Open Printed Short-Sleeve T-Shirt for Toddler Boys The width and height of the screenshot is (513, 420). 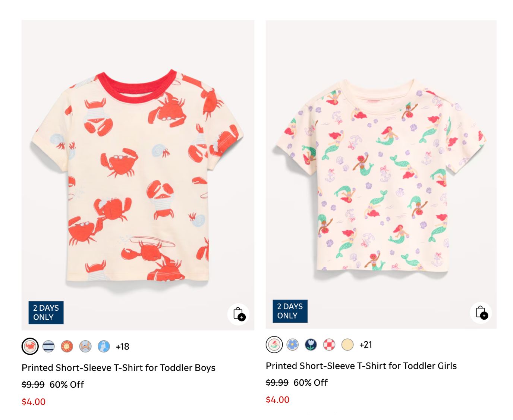[x=119, y=368]
